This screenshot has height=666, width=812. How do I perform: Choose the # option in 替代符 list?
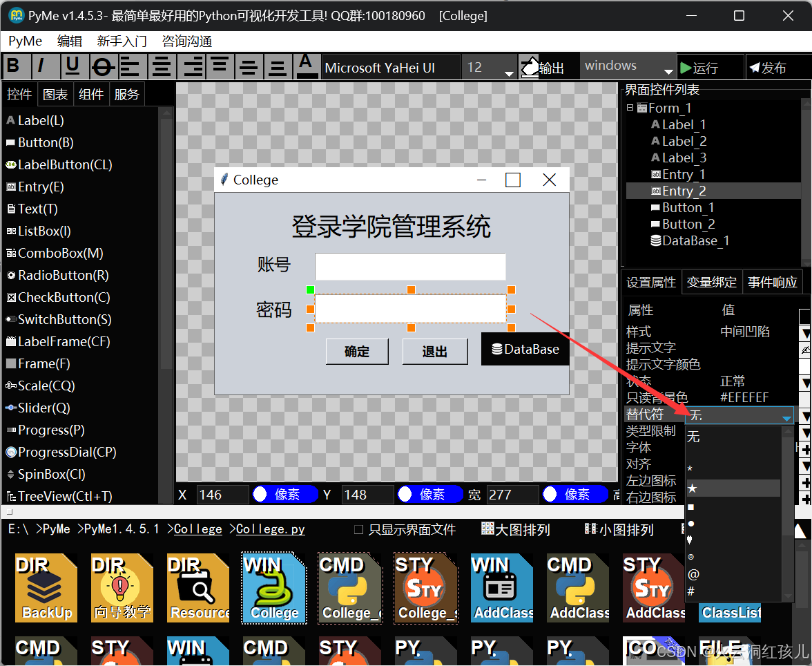[733, 591]
